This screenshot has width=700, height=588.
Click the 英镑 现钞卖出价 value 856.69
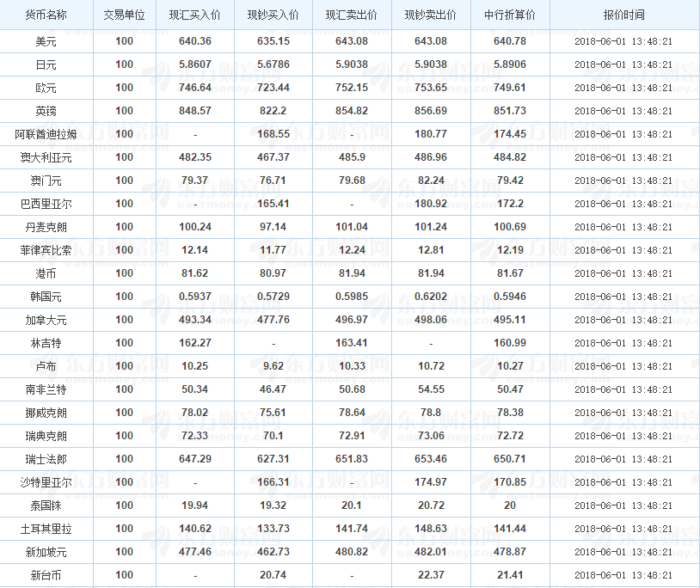pyautogui.click(x=431, y=111)
